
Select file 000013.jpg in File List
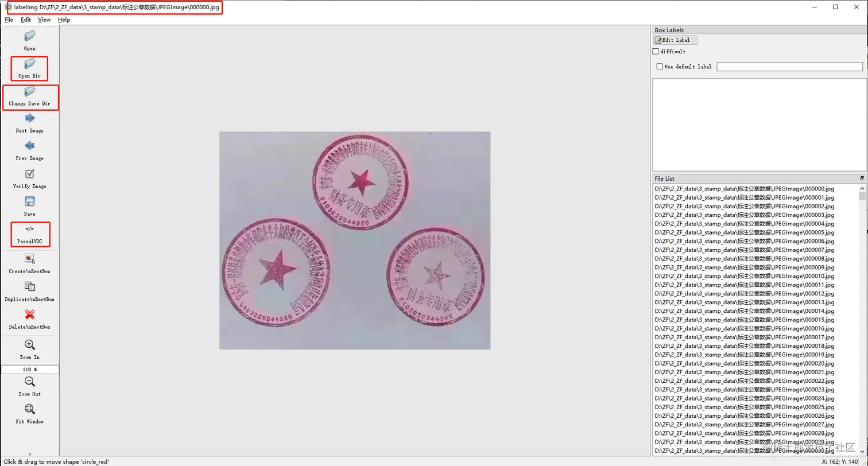745,302
